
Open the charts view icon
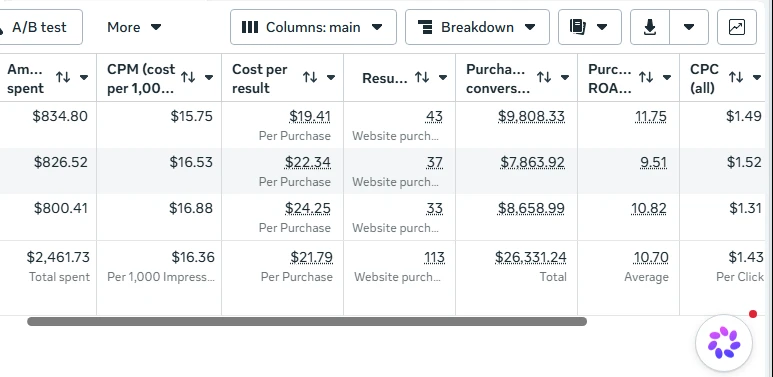pyautogui.click(x=737, y=27)
